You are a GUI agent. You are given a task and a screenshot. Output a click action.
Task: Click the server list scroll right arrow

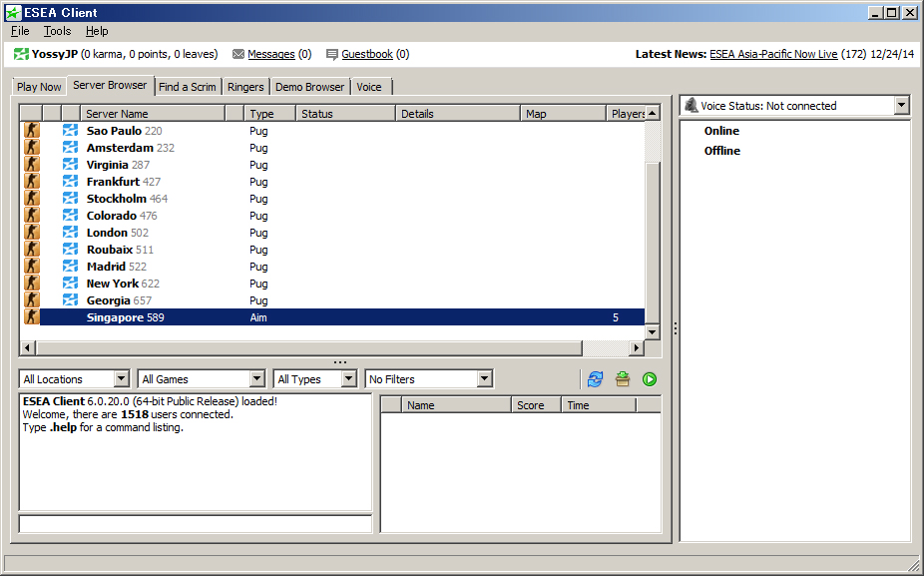coord(636,347)
